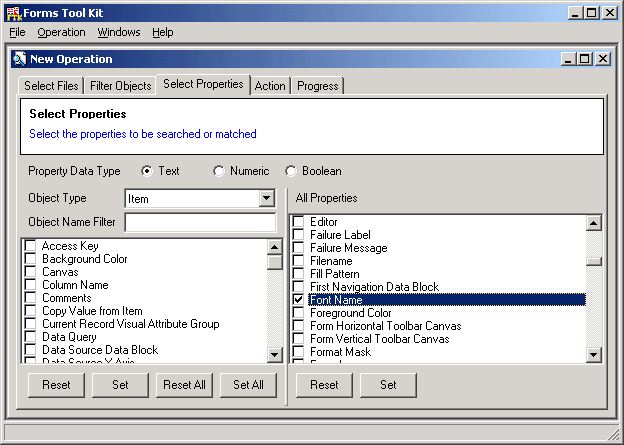Switch to the Select Files tab

[x=51, y=86]
